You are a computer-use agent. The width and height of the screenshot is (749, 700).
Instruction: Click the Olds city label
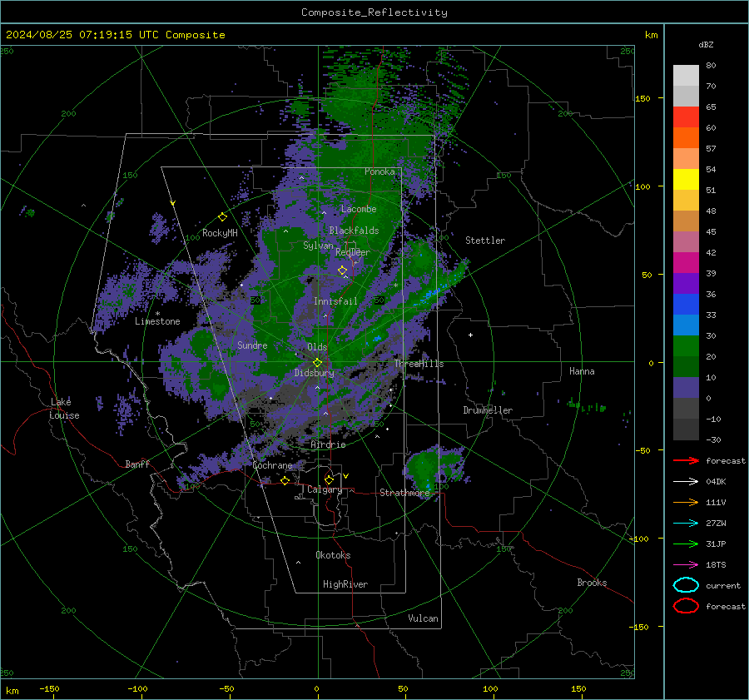(x=317, y=347)
